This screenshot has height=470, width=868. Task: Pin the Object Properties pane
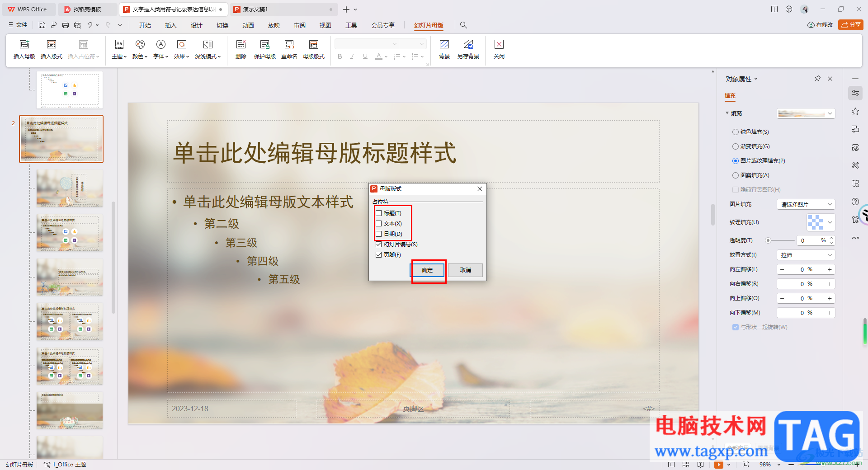(x=817, y=79)
